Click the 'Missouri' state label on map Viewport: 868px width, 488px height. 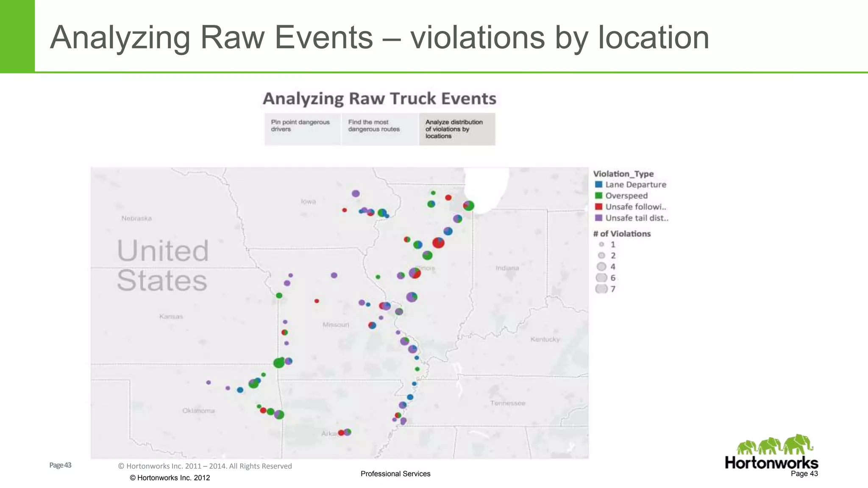336,324
